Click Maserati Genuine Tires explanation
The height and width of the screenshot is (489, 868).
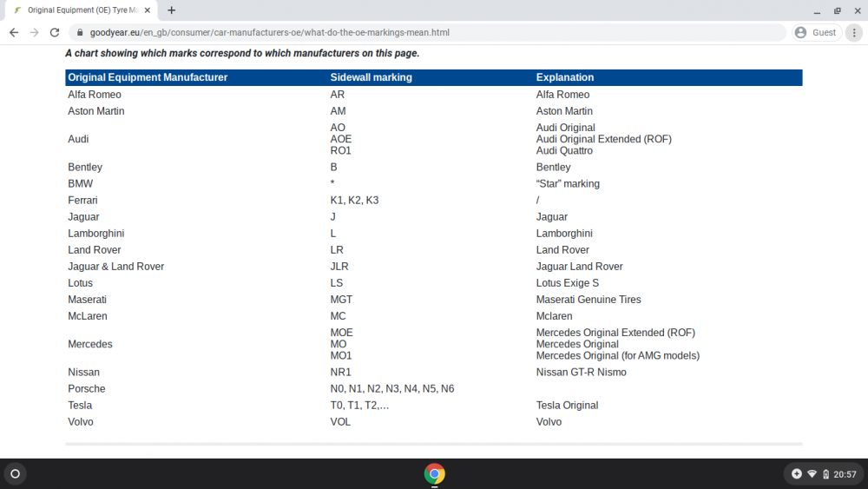click(589, 301)
